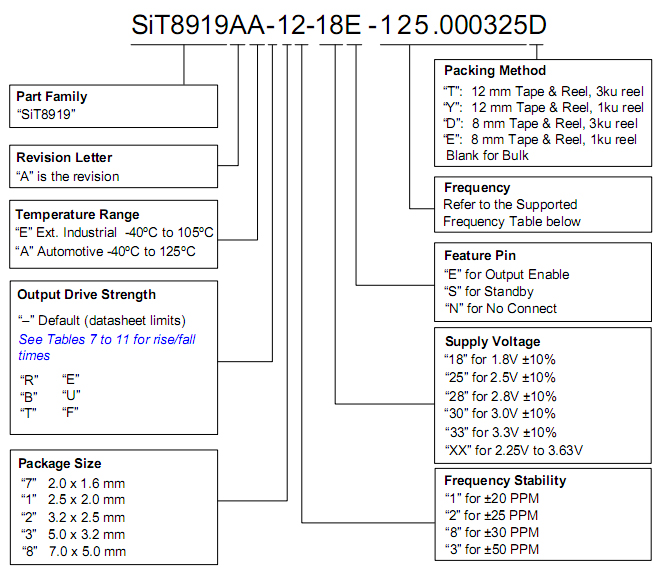Click the part number SiT8919AA-12-18E-125.000325D
The height and width of the screenshot is (571, 660).
pyautogui.click(x=339, y=25)
